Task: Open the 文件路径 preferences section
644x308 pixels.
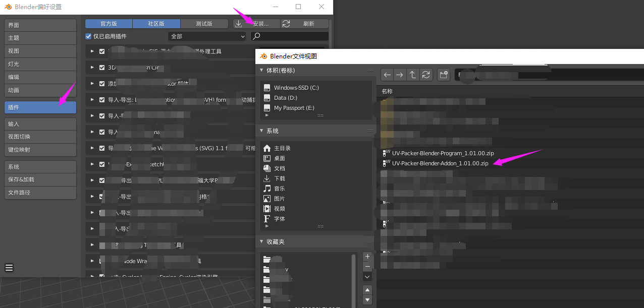Action: 40,193
